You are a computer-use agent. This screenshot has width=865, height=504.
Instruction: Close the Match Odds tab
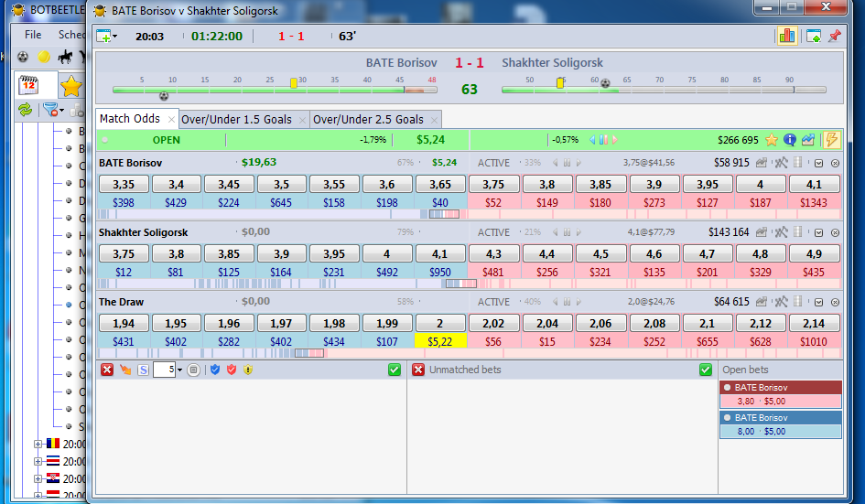[x=171, y=120]
